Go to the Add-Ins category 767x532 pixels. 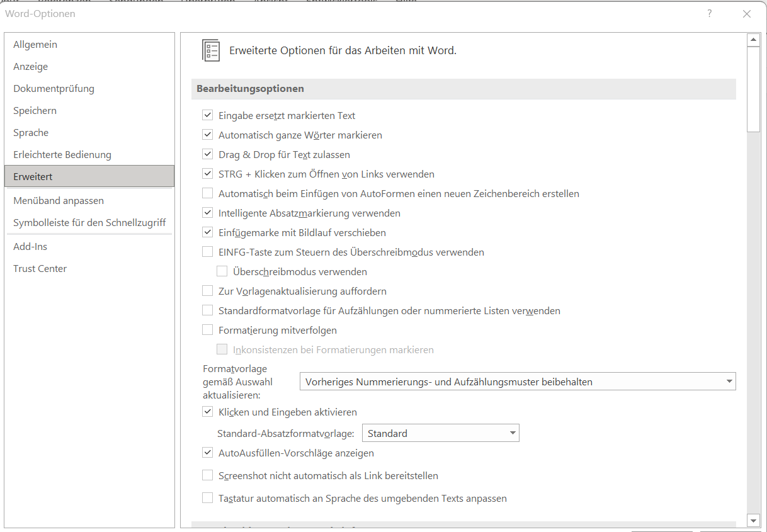tap(89, 247)
